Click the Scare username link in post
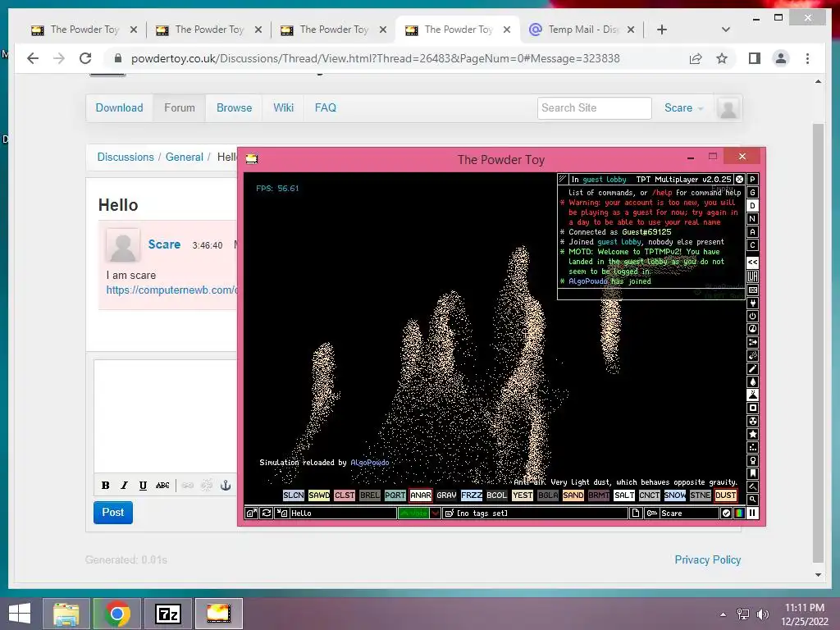Image resolution: width=840 pixels, height=630 pixels. tap(164, 244)
